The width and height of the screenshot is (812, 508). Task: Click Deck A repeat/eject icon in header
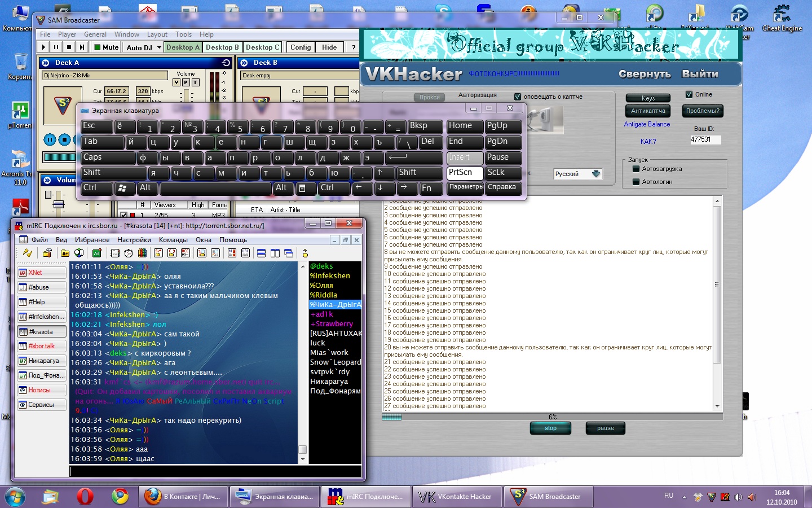pos(226,63)
